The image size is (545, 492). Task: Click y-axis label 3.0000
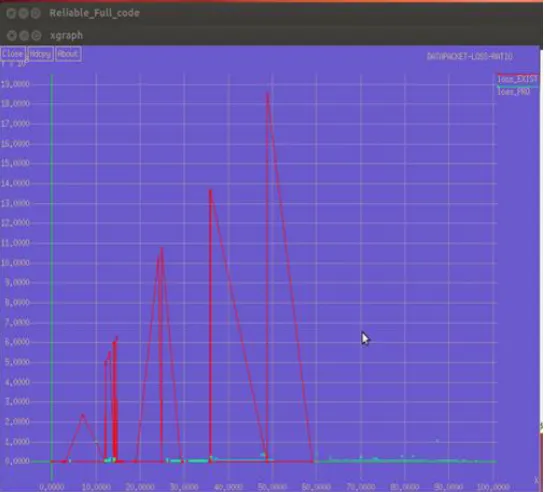[x=17, y=402]
